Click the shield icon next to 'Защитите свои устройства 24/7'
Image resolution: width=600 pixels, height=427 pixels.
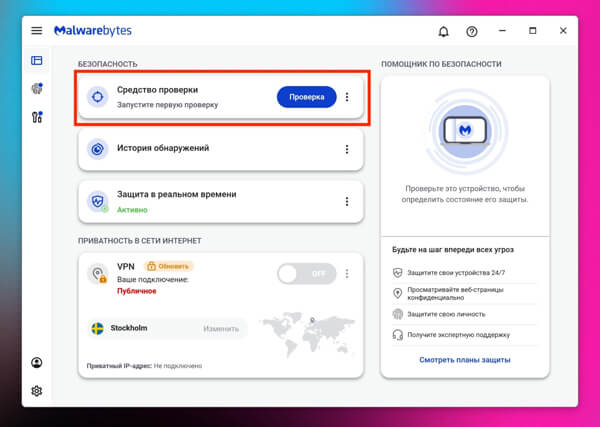coord(398,273)
